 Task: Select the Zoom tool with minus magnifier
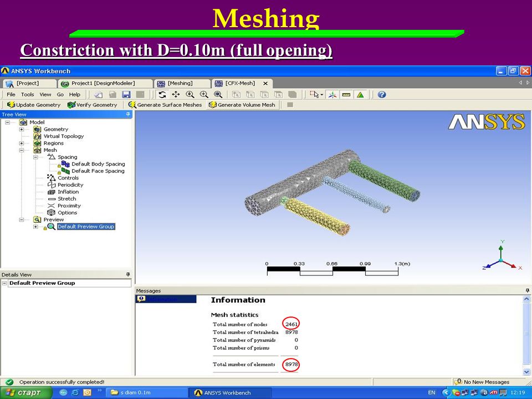pyautogui.click(x=190, y=95)
